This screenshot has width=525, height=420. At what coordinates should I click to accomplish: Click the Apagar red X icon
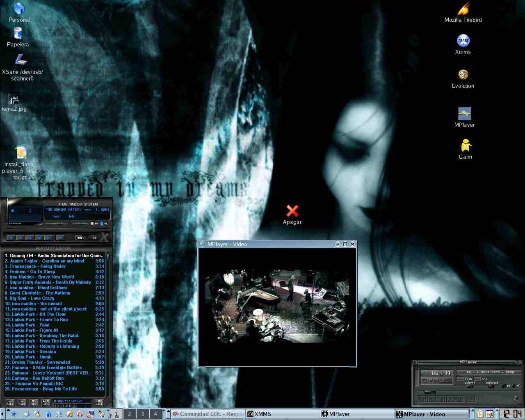[292, 211]
